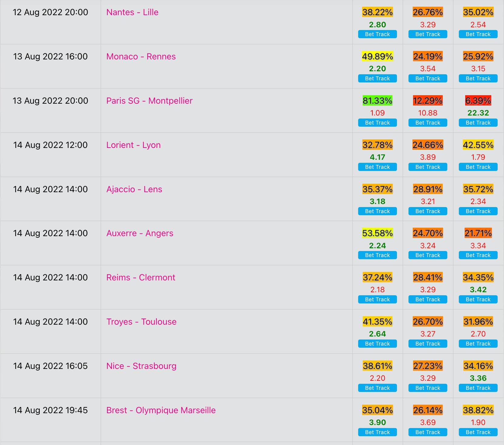
Task: Open the Reims - Clermont match link
Action: [141, 278]
